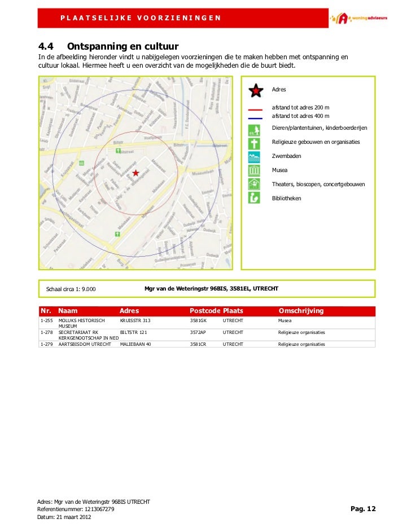Click 'Dieren/plantentuinen, kinderboerderijen' label
Viewport: 411px width, 532px height.
tap(320, 128)
